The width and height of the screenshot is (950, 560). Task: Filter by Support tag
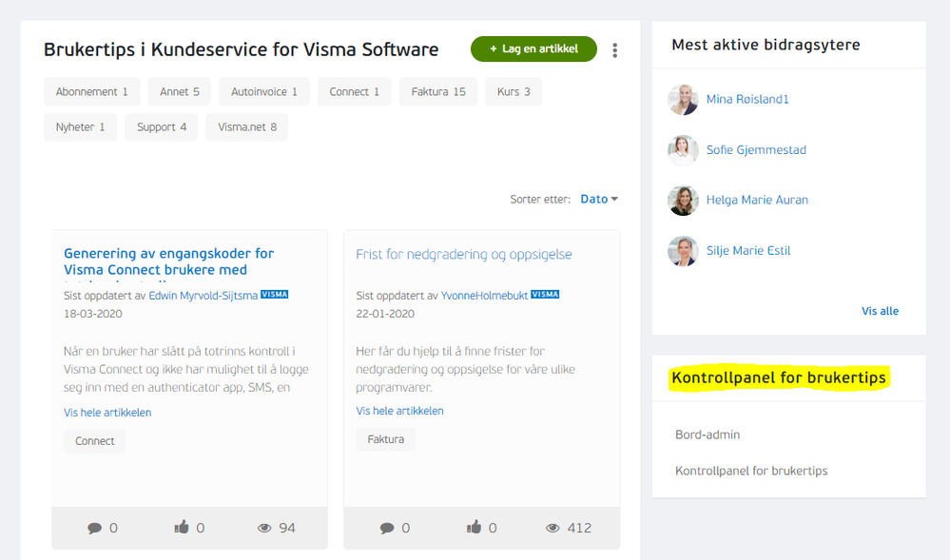(161, 126)
